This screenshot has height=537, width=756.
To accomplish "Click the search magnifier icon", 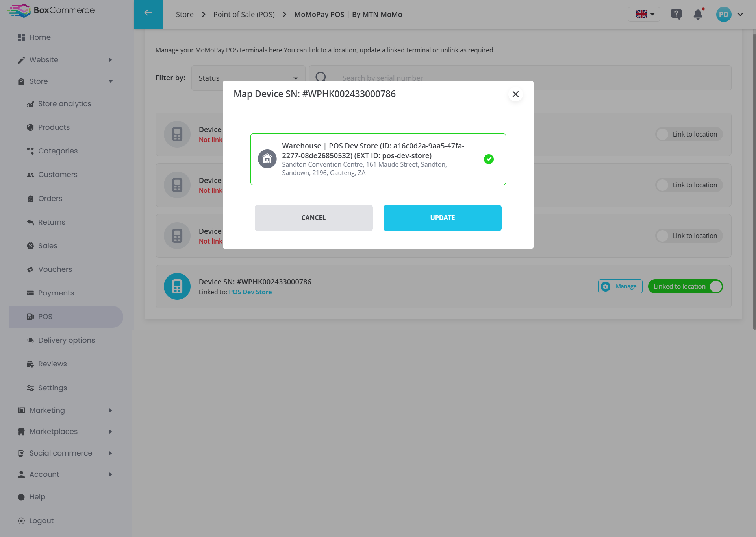I will 321,76.
